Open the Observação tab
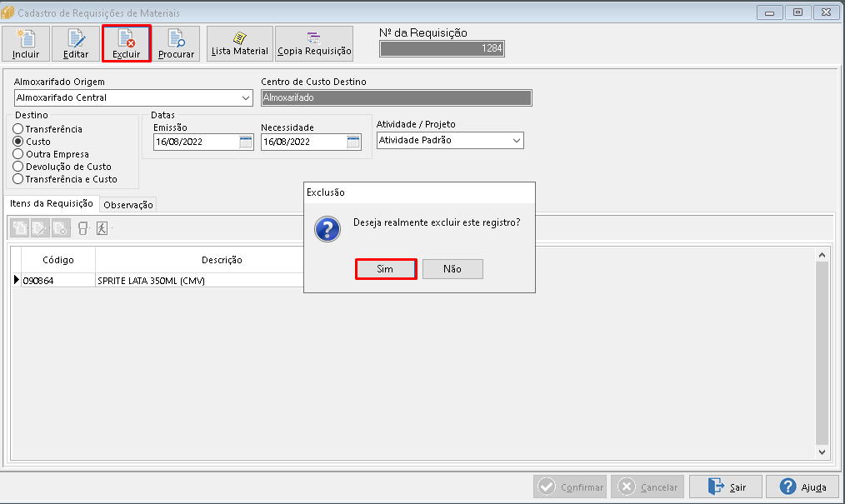This screenshot has height=504, width=845. tap(128, 205)
